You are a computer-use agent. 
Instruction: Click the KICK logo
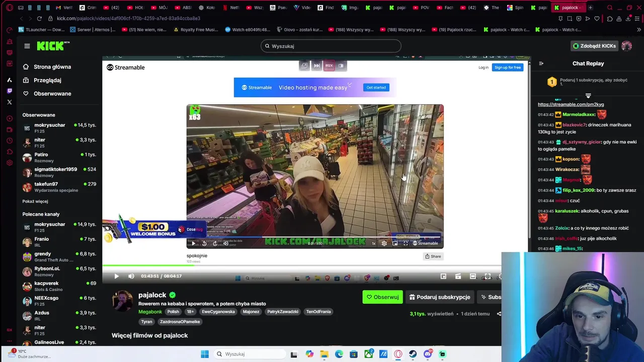point(53,46)
